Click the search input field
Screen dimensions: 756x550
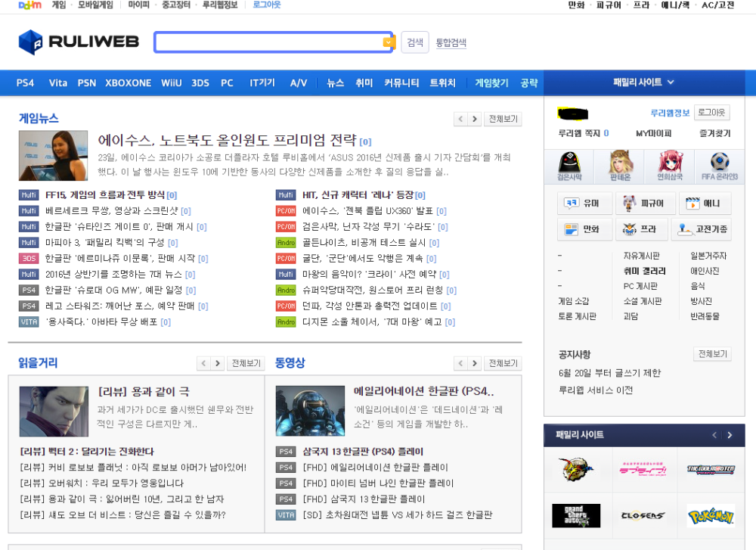[x=268, y=42]
